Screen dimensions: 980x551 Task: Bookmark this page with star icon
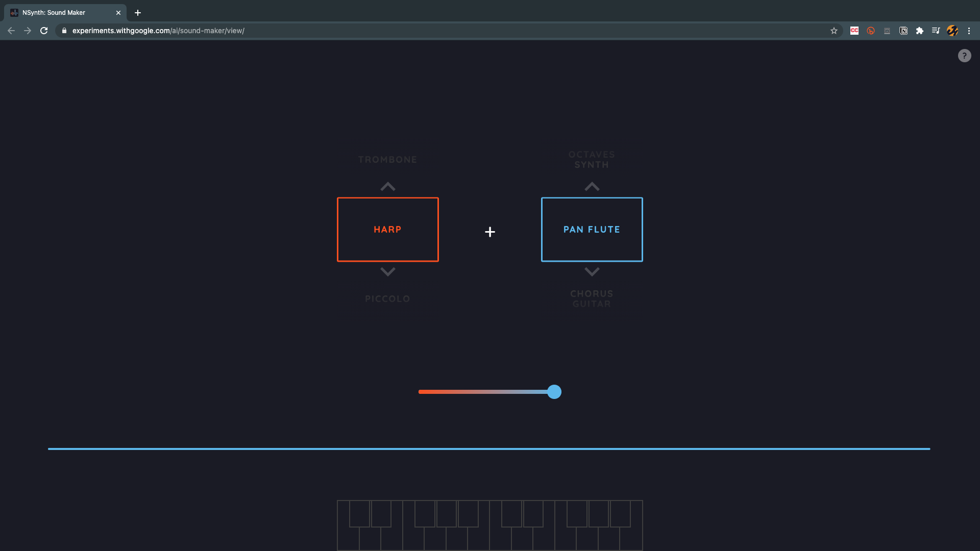[834, 31]
